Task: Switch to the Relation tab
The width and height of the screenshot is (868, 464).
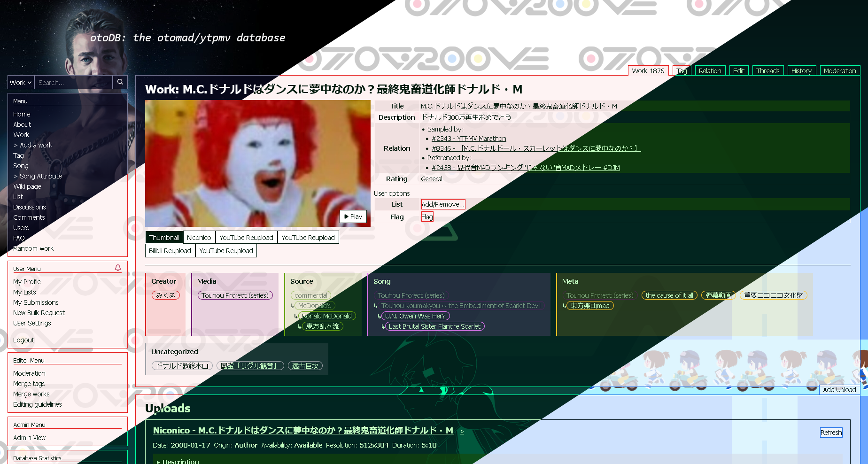Action: 710,70
